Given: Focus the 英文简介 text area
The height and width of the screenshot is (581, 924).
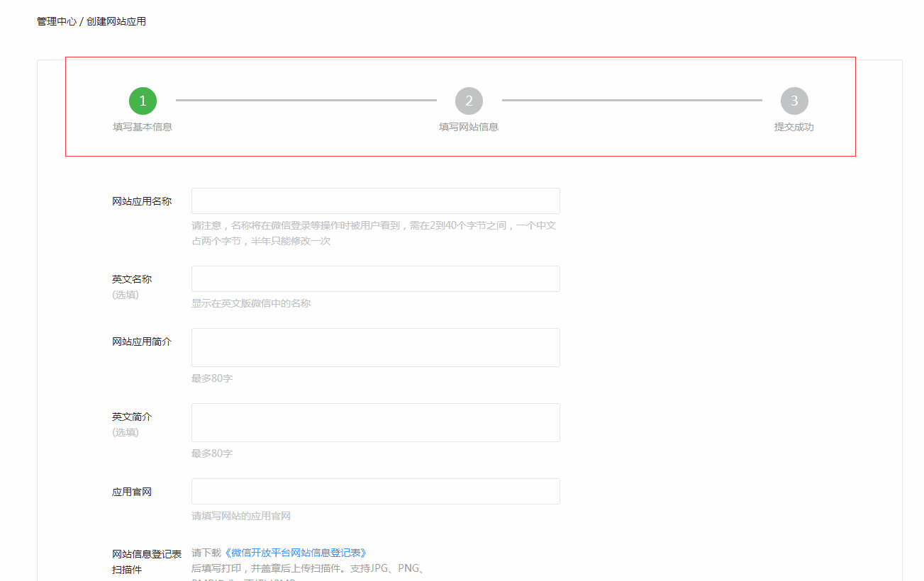Looking at the screenshot, I should [376, 422].
